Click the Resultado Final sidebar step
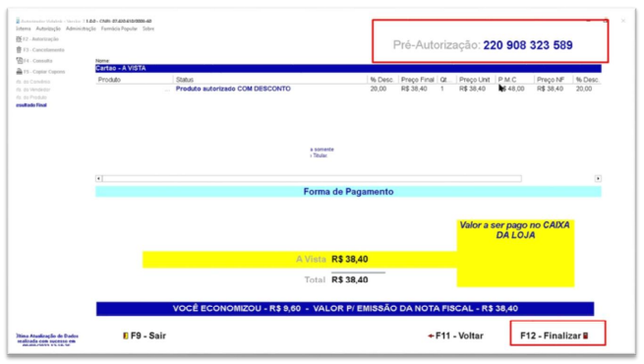The height and width of the screenshot is (364, 644). point(31,105)
